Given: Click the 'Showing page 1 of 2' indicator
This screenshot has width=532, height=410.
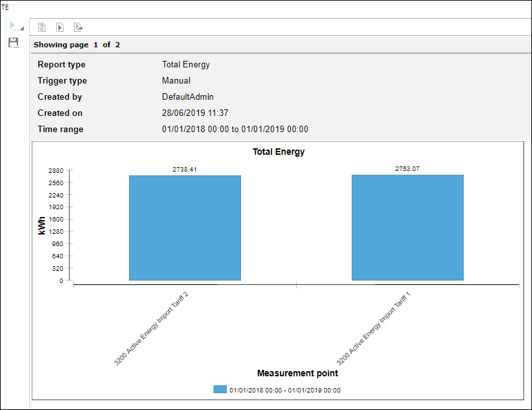Looking at the screenshot, I should click(x=76, y=45).
